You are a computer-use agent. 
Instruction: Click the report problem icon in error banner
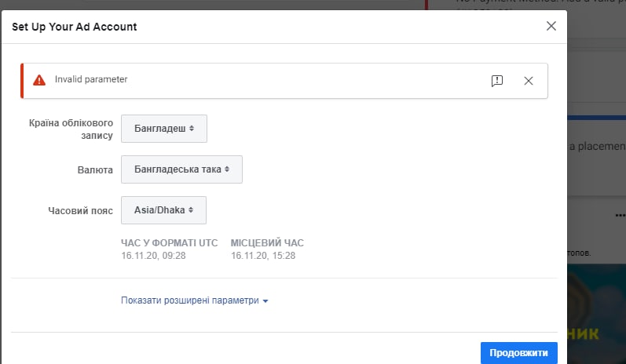[497, 81]
